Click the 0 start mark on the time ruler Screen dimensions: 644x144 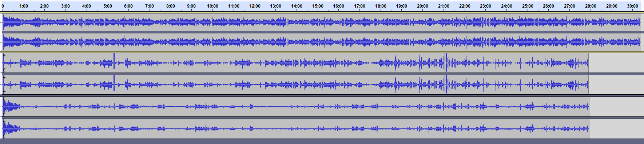click(x=3, y=6)
